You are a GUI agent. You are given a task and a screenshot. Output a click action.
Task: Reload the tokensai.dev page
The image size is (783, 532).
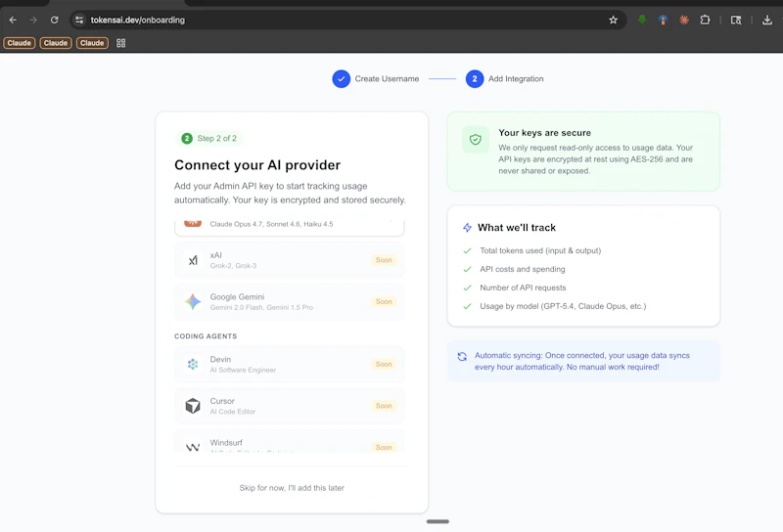(x=55, y=20)
